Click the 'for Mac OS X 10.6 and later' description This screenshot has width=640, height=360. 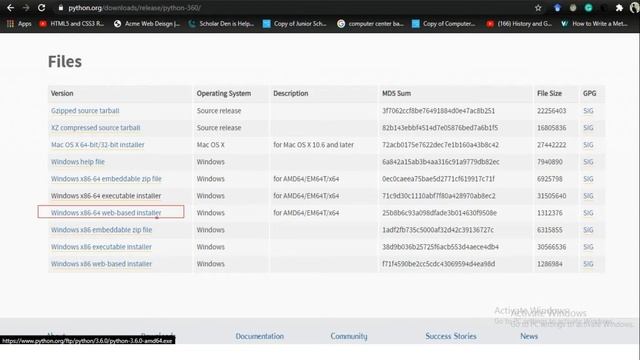coord(313,145)
